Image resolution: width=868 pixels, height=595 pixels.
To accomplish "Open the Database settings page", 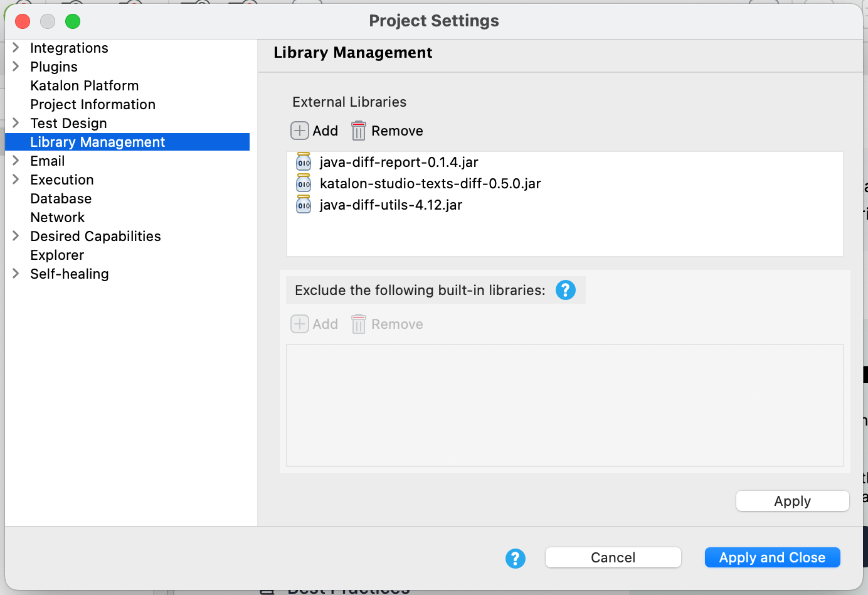I will pyautogui.click(x=61, y=198).
